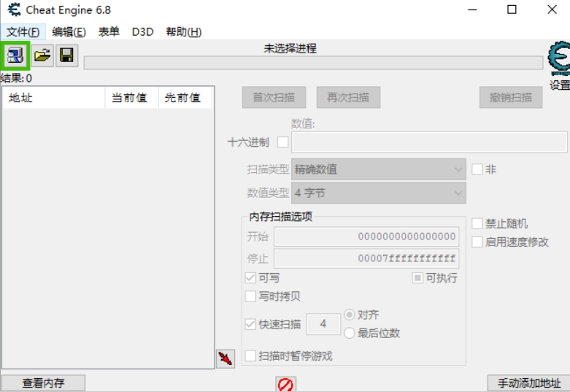570x392 pixels.
Task: Open 扫描类型 dropdown showing 精确数值
Action: click(379, 169)
